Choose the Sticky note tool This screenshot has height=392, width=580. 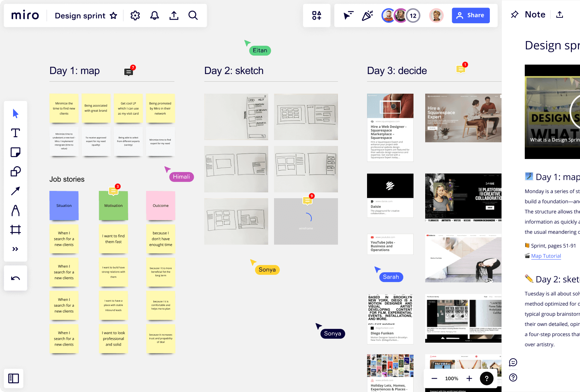click(x=15, y=152)
